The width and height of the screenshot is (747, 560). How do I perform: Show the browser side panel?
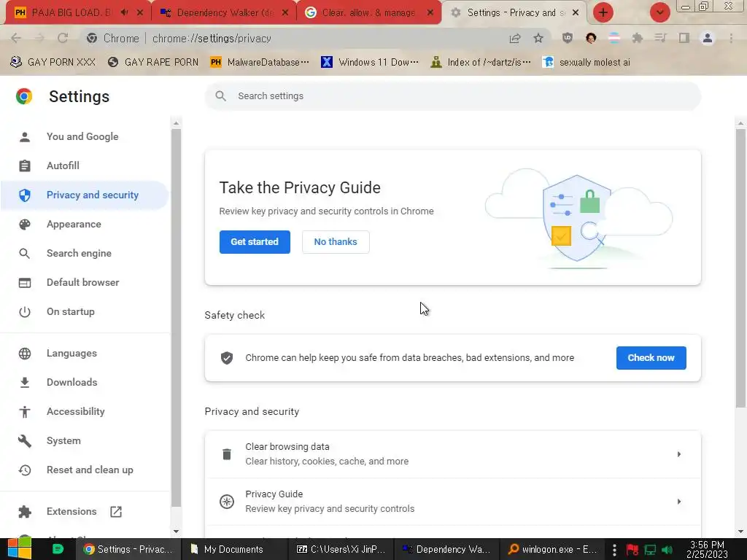coord(684,38)
